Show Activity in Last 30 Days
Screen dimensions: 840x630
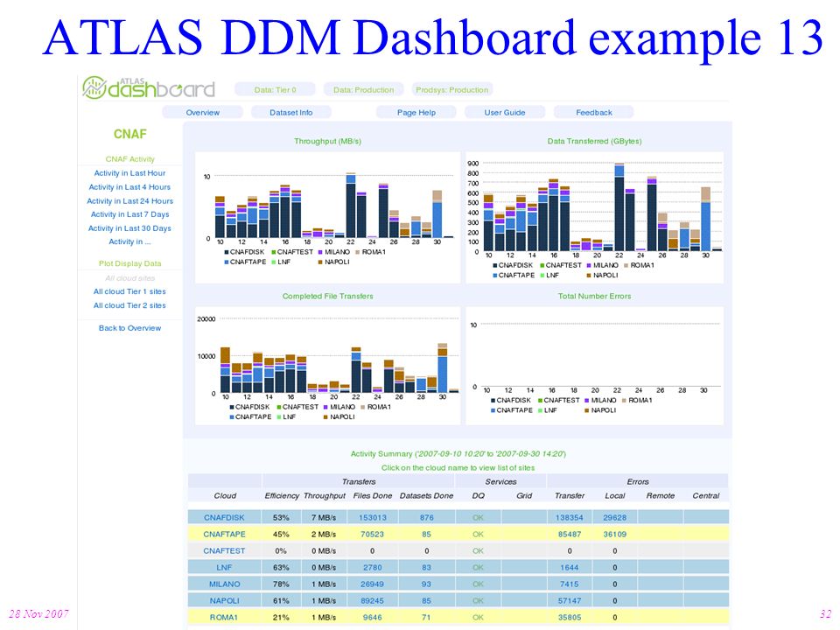pyautogui.click(x=129, y=228)
